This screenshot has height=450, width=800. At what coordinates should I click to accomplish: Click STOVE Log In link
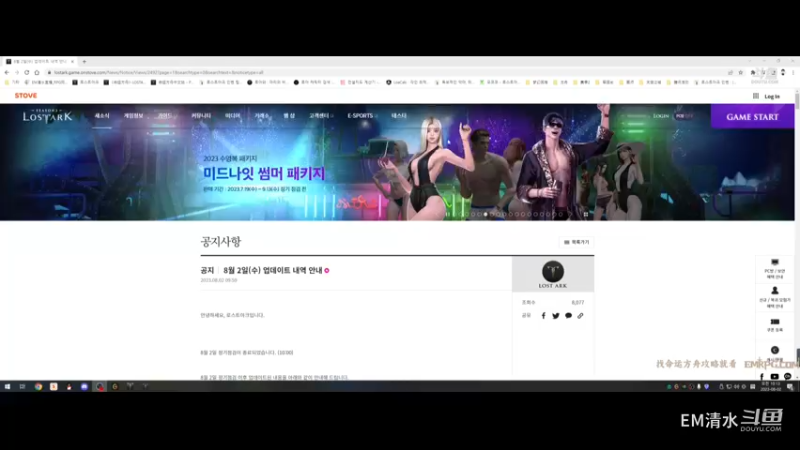(x=772, y=96)
